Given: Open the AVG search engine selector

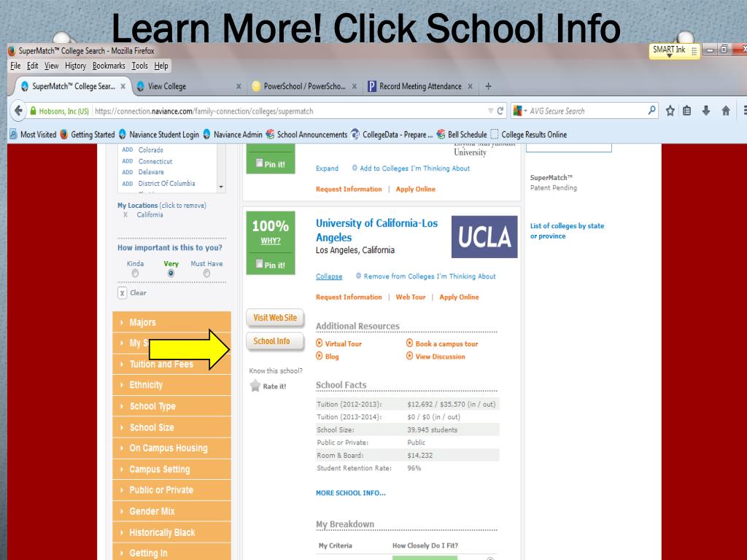Looking at the screenshot, I should (519, 111).
